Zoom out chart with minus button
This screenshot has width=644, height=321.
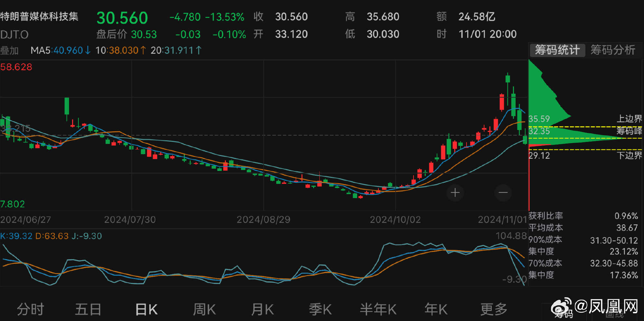pos(503,193)
